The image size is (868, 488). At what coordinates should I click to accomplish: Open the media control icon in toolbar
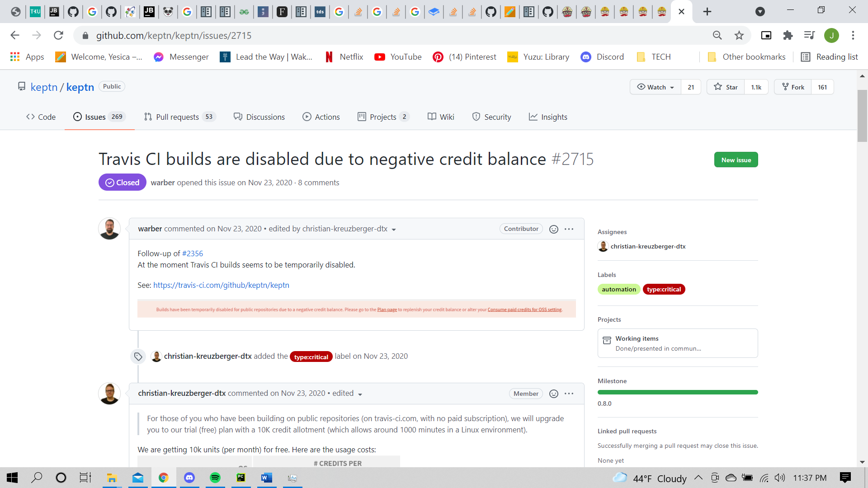coord(810,35)
